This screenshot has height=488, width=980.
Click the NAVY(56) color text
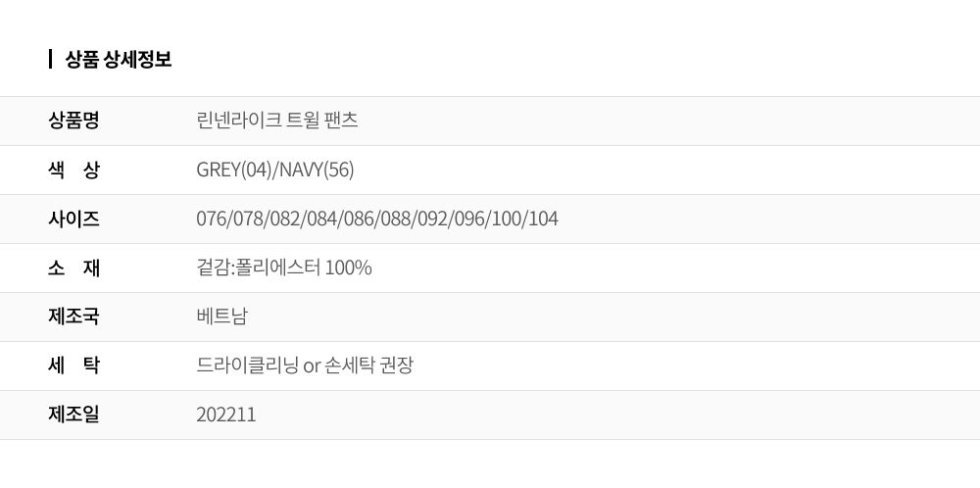coord(317,170)
